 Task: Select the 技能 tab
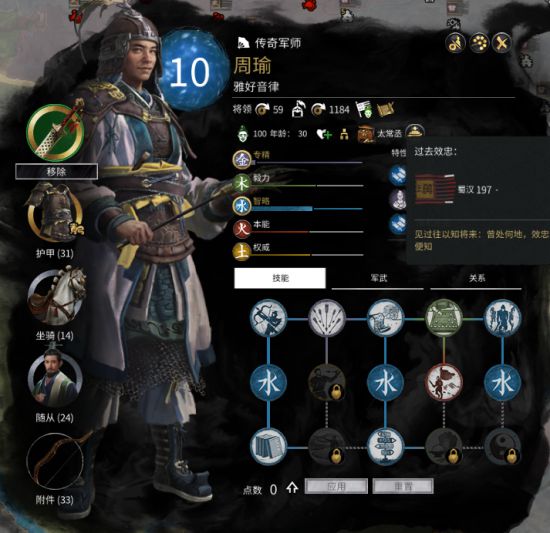280,278
